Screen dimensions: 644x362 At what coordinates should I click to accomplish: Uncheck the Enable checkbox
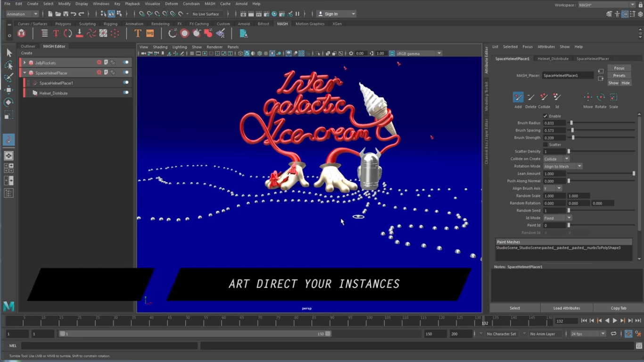[545, 116]
